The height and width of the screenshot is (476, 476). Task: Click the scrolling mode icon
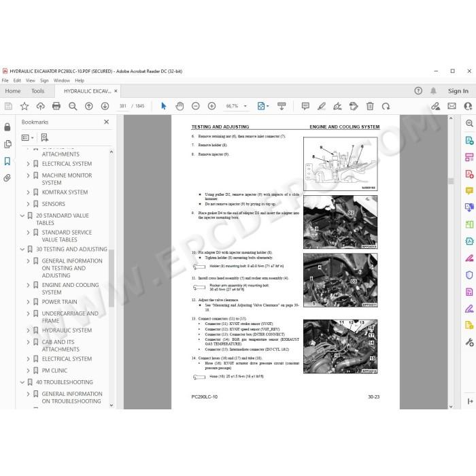[x=282, y=106]
